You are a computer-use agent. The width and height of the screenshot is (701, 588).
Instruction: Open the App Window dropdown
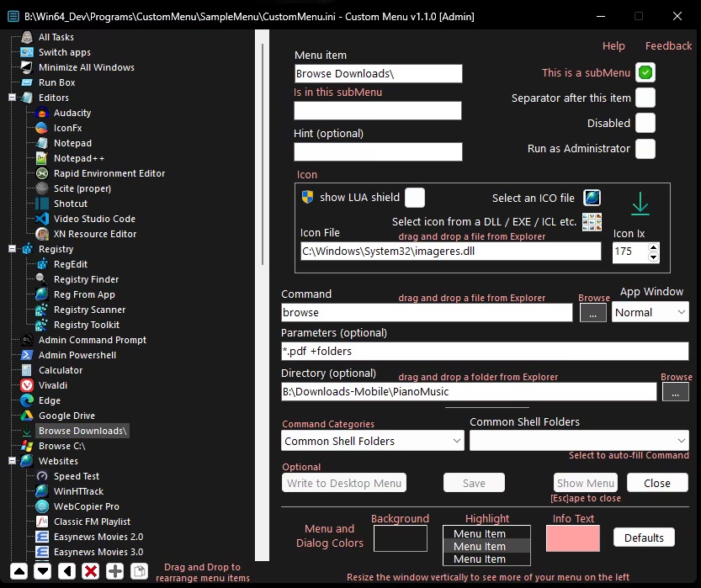click(x=651, y=312)
